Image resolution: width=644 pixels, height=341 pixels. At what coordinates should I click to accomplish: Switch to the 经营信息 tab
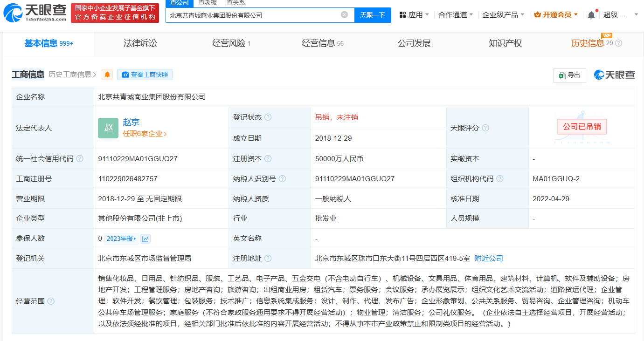[x=323, y=43]
